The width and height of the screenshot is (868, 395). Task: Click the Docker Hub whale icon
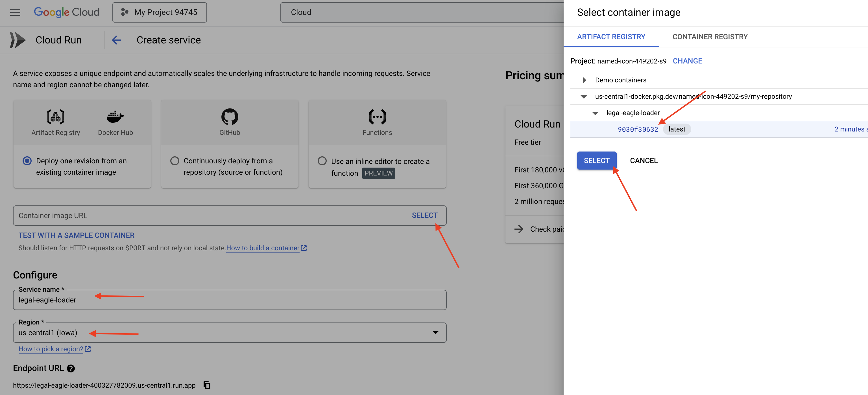(115, 117)
